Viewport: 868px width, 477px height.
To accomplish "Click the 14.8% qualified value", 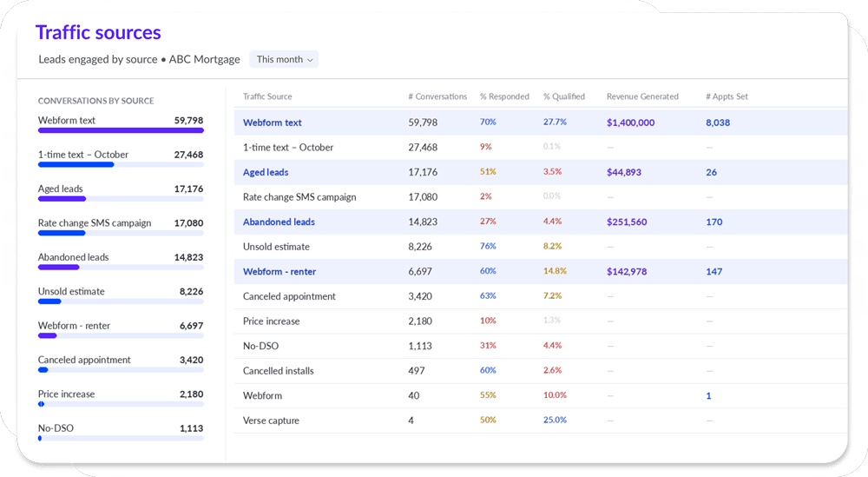I will tap(555, 271).
